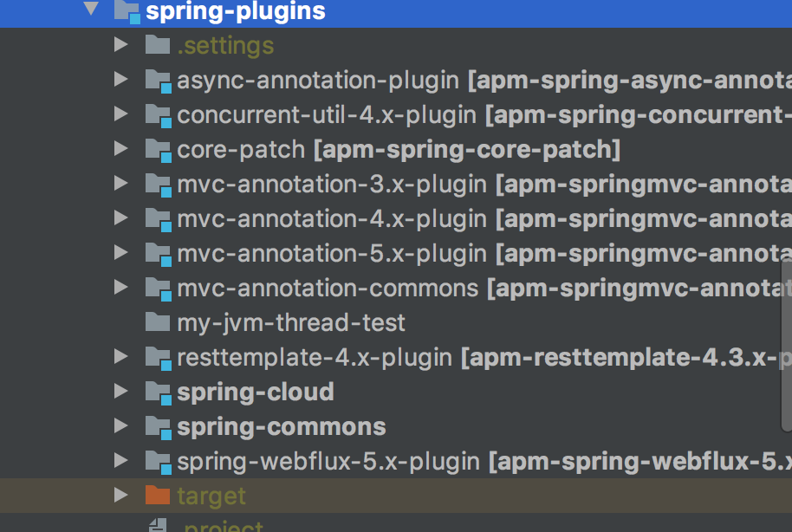
Task: Collapse the spring-plugins tree node
Action: 91,10
